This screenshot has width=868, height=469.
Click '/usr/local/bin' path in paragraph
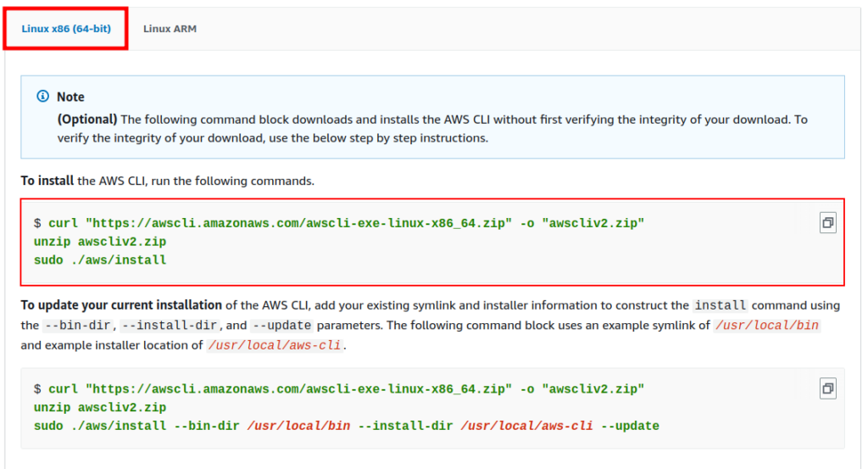pyautogui.click(x=766, y=325)
